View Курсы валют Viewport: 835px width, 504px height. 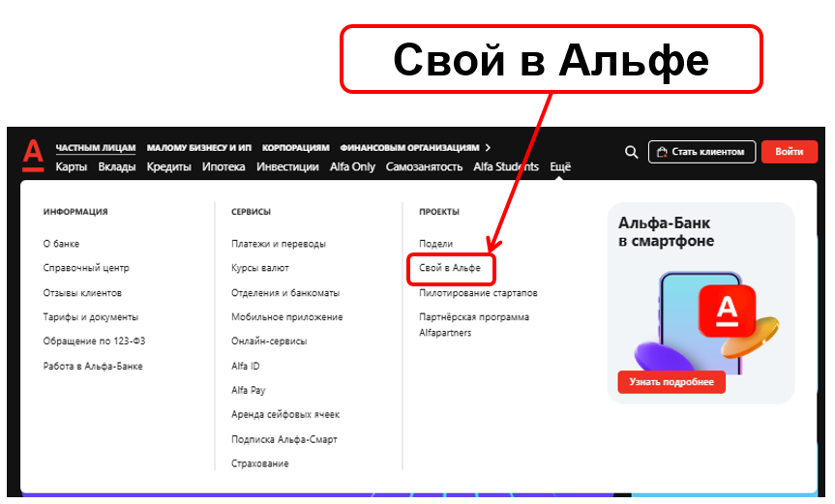pyautogui.click(x=260, y=268)
